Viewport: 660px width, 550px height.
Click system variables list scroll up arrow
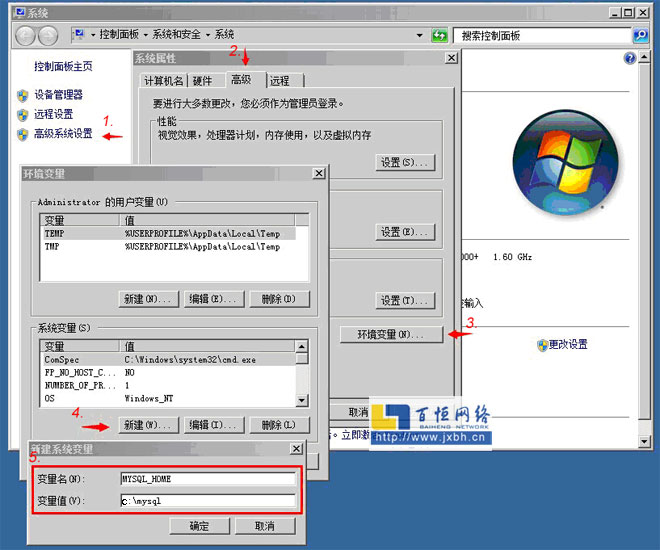click(x=302, y=347)
